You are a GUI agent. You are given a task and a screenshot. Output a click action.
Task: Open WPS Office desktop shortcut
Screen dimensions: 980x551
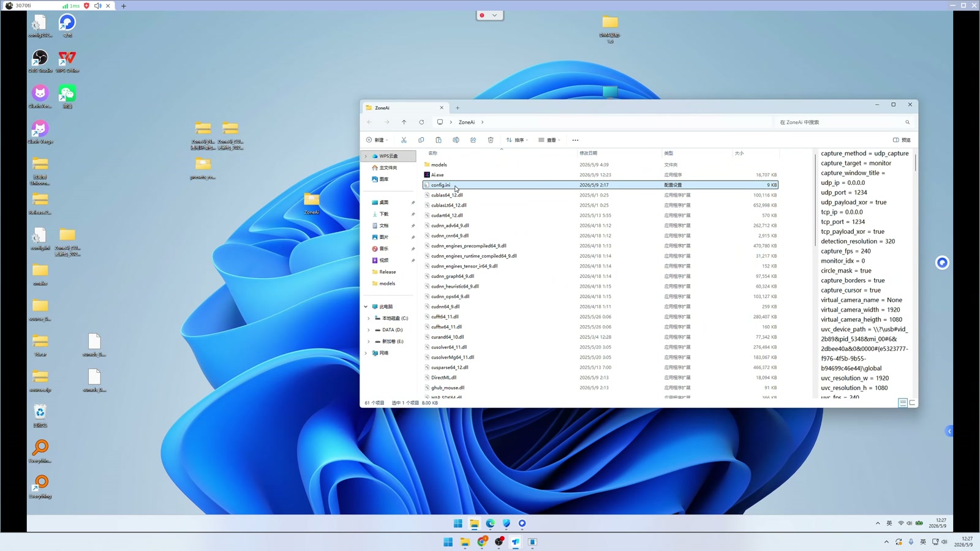[x=67, y=62]
